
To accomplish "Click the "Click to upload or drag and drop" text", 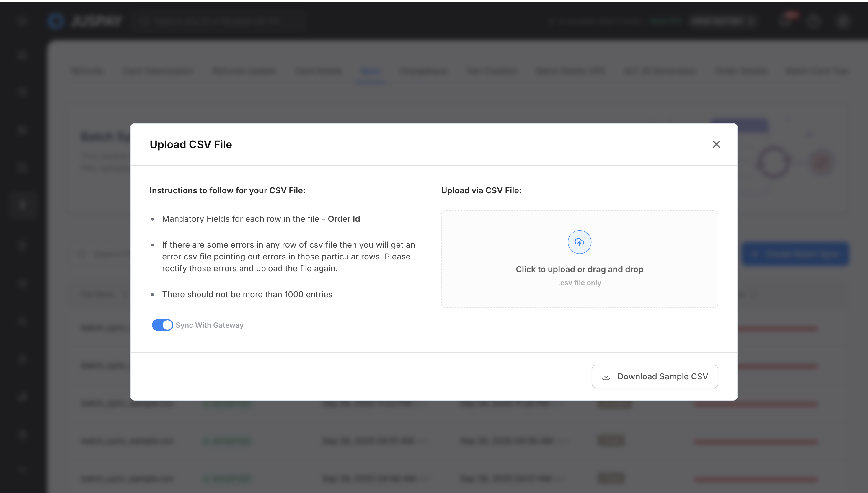I will [579, 269].
